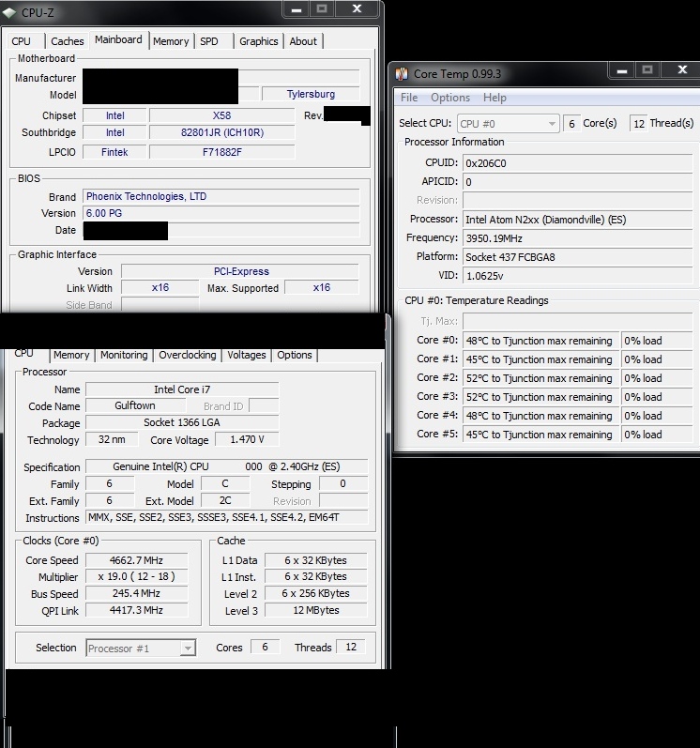
Task: Click the Processor field Intel Atom N2xx
Action: point(577,220)
